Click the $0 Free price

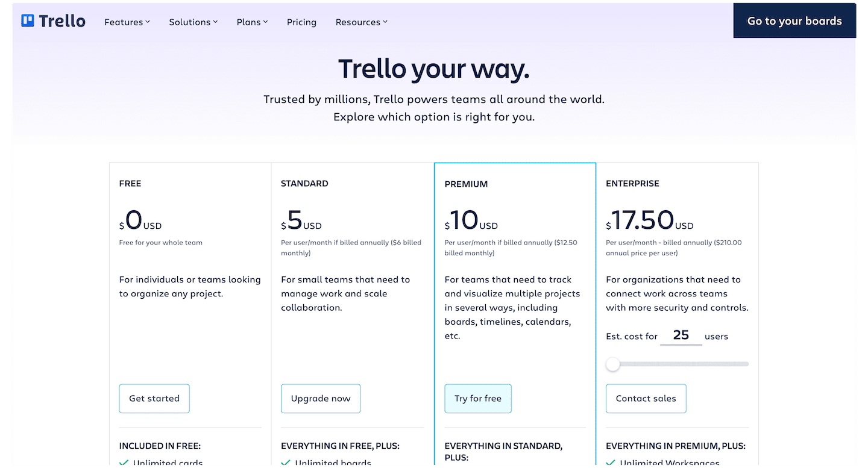tap(140, 220)
